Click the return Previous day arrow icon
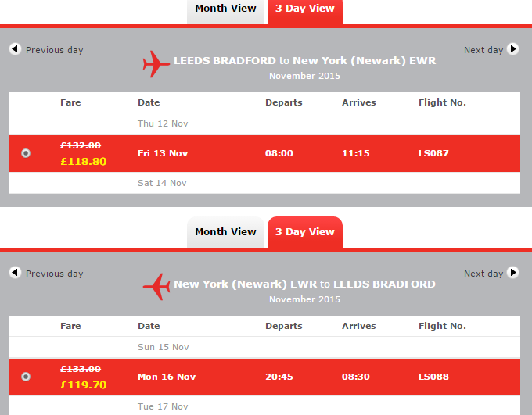This screenshot has height=415, width=532. [15, 273]
